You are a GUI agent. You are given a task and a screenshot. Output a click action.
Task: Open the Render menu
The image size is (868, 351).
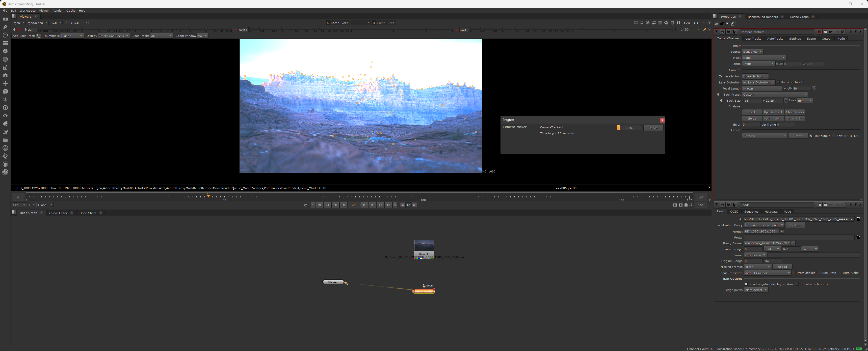click(57, 10)
